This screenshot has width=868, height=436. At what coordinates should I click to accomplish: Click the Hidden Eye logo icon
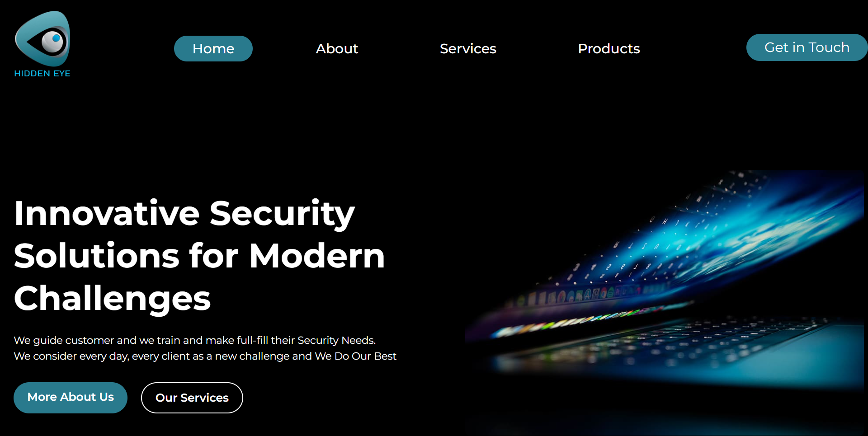42,38
